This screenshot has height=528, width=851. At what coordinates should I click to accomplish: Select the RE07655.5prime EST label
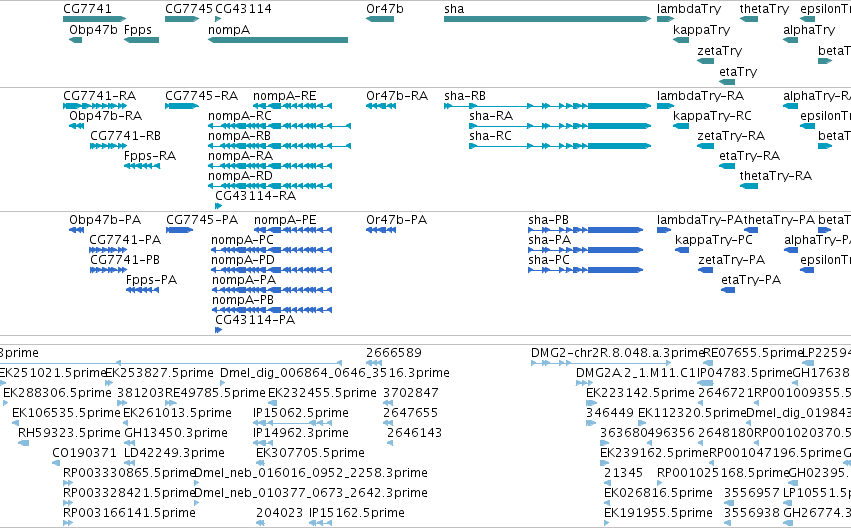pos(753,353)
